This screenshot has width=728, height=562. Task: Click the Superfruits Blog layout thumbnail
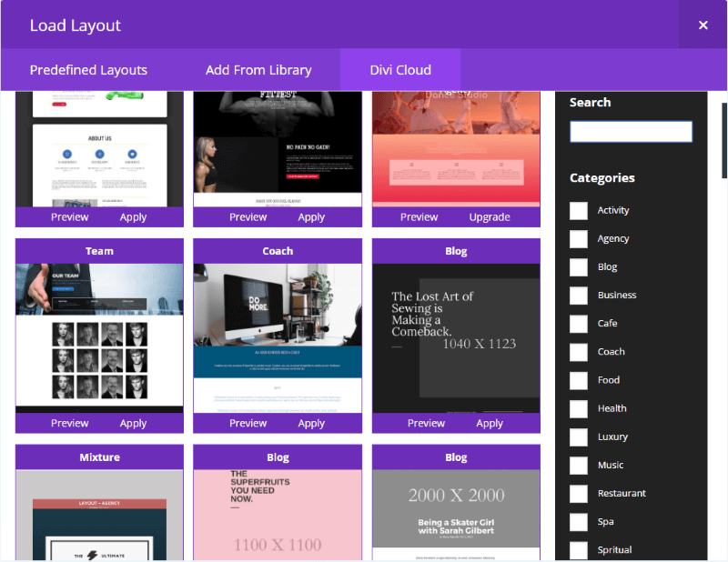pyautogui.click(x=278, y=515)
